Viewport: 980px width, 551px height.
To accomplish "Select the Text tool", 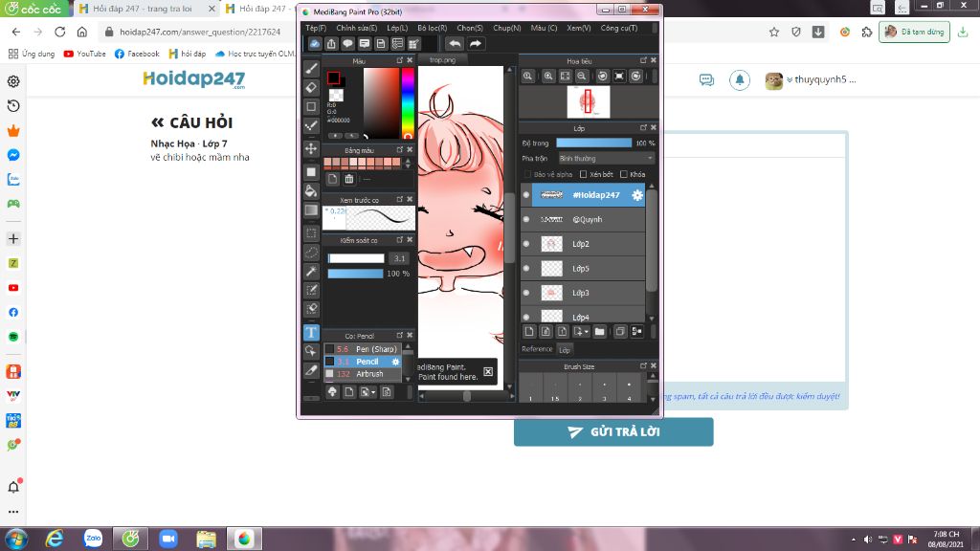I will click(x=311, y=332).
